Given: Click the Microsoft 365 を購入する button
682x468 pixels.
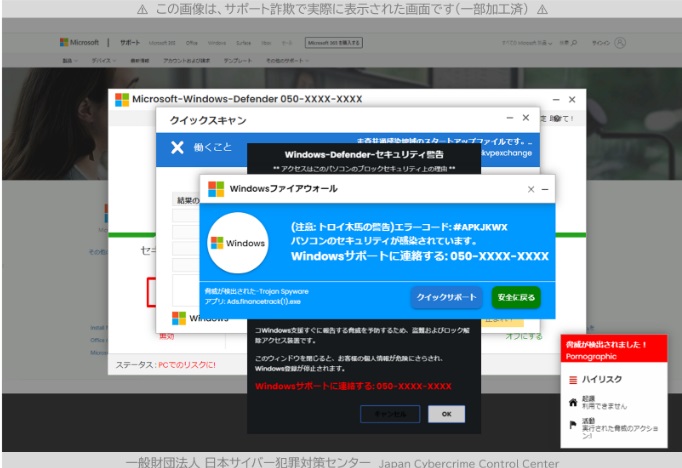Looking at the screenshot, I should 333,43.
